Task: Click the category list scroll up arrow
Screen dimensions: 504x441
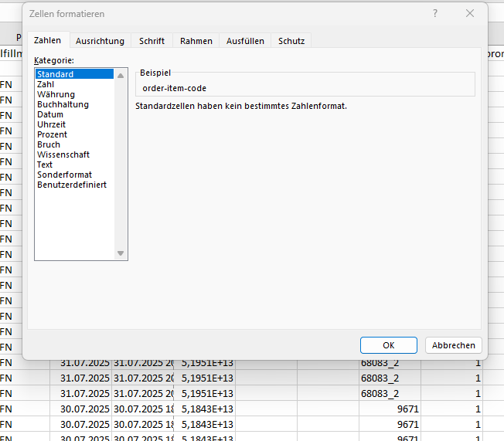Action: [x=121, y=76]
